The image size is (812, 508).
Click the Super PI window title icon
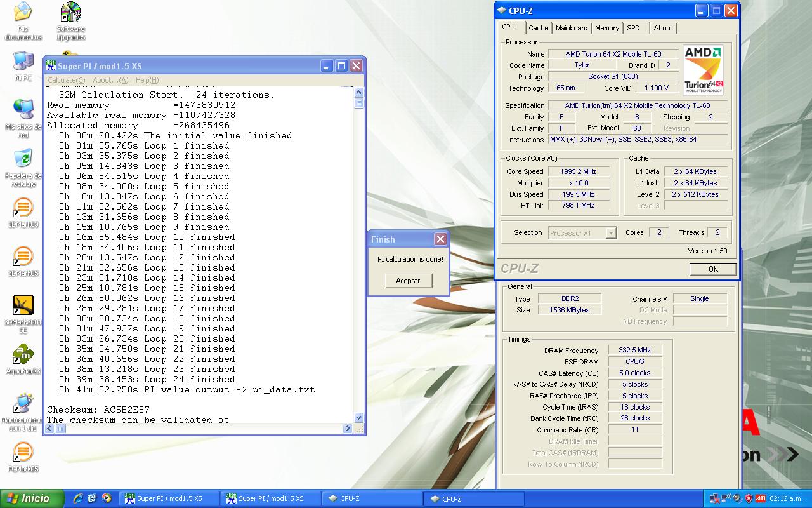click(50, 65)
